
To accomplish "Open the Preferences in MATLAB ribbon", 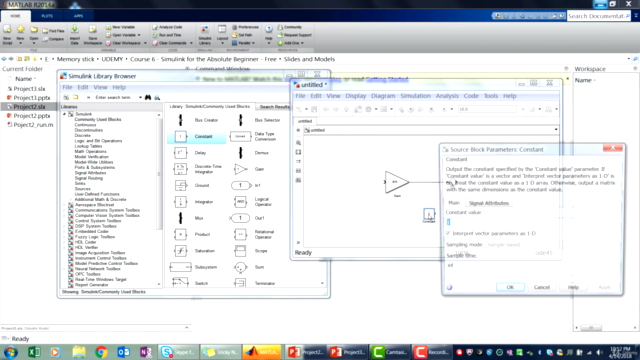I will (245, 27).
